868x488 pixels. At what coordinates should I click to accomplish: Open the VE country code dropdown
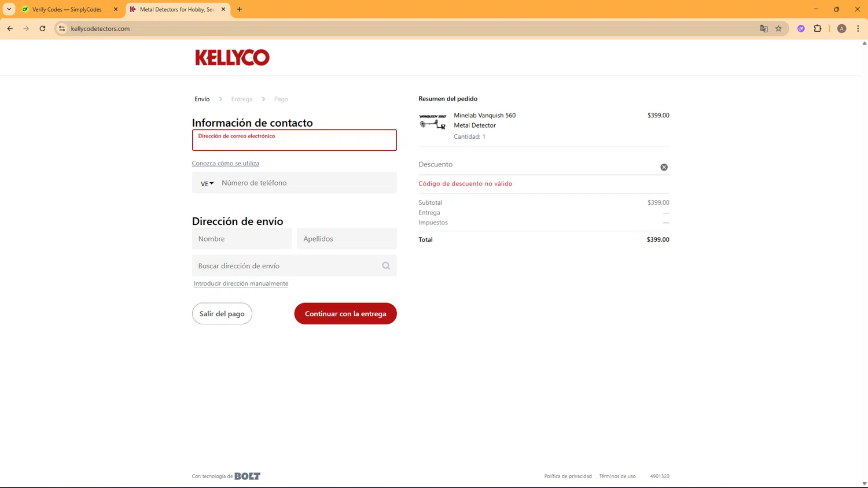[207, 183]
